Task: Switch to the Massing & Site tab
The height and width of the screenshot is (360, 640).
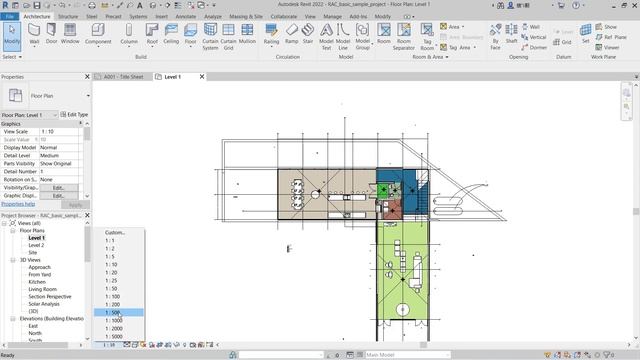Action: [246, 16]
